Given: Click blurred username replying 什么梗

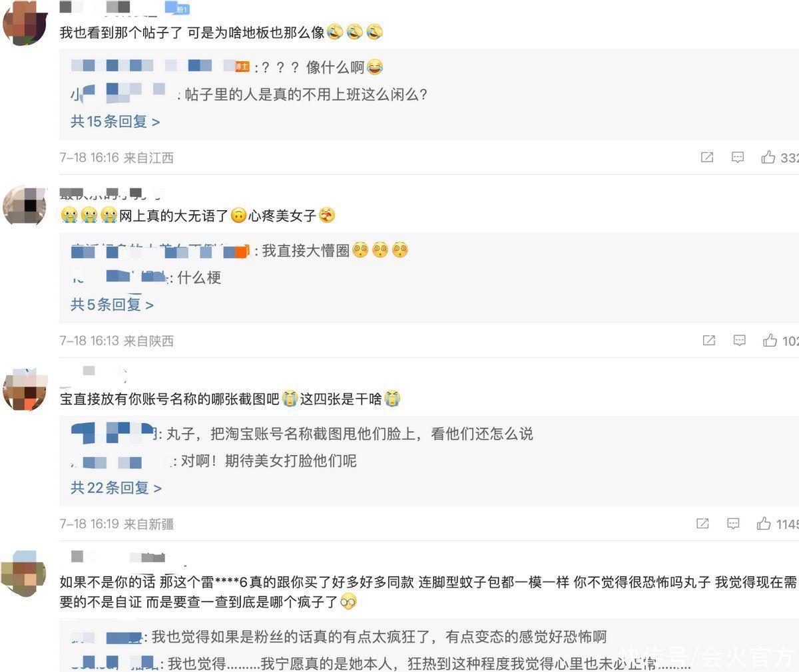Looking at the screenshot, I should tap(120, 277).
